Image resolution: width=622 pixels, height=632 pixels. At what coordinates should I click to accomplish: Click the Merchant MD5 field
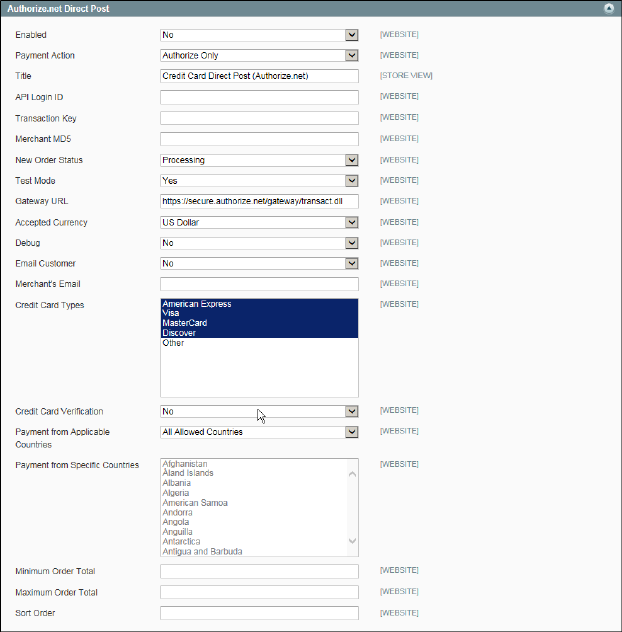click(x=259, y=139)
